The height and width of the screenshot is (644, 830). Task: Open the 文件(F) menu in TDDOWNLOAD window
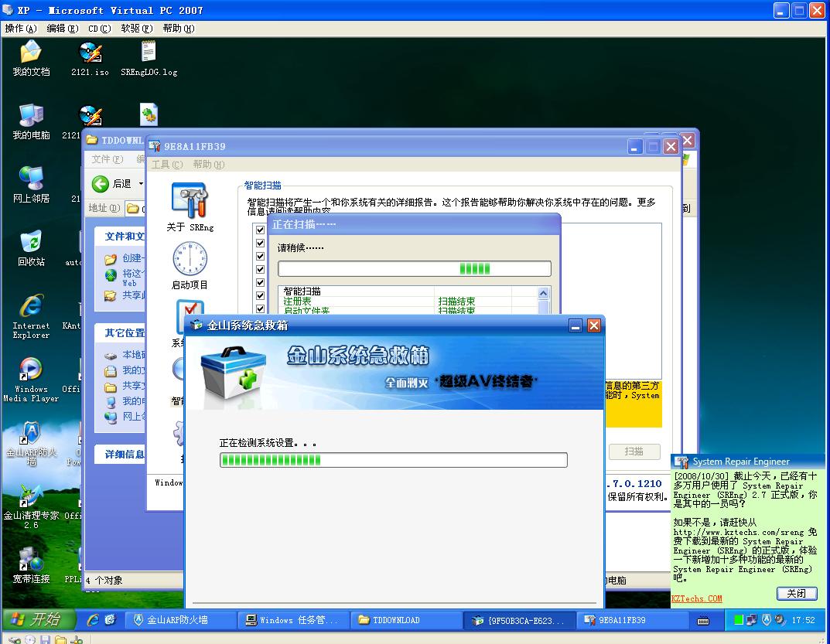pyautogui.click(x=108, y=158)
